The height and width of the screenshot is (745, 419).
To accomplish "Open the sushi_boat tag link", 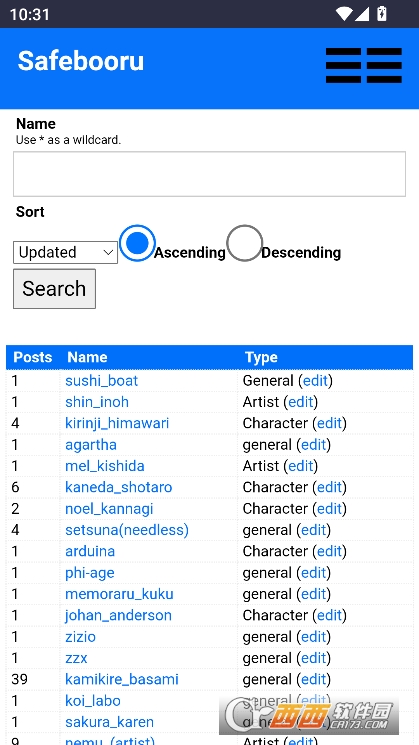I will (x=102, y=381).
